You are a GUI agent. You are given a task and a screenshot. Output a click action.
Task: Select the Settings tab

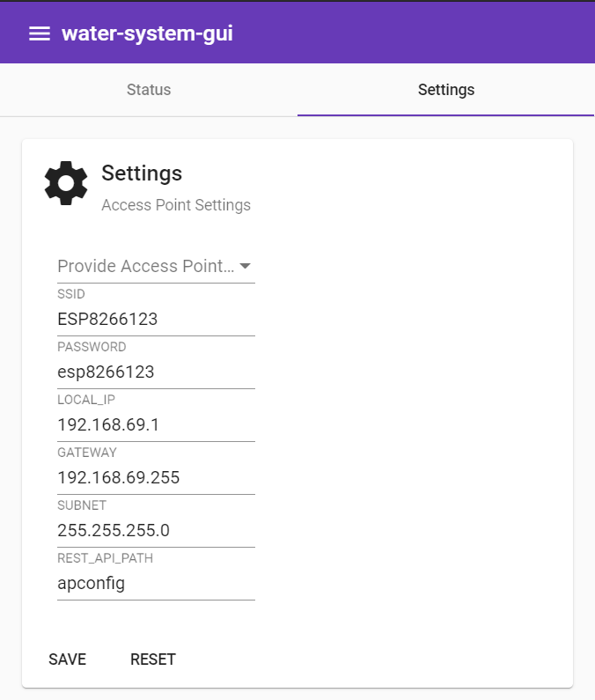[445, 90]
